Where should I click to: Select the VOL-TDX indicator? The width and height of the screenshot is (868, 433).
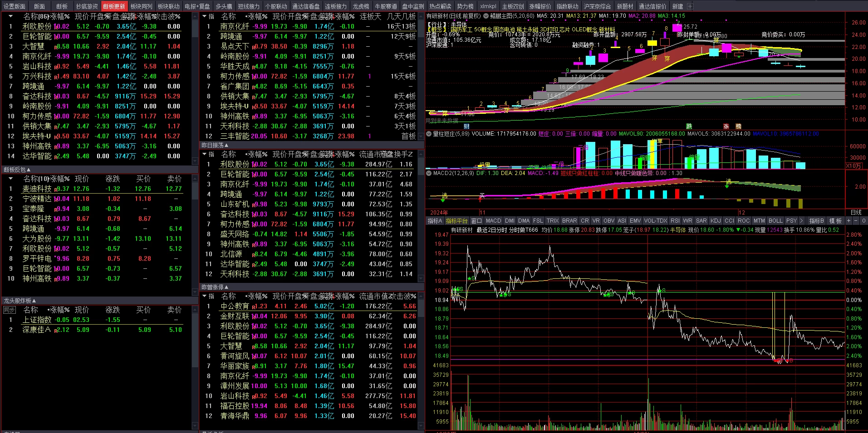pyautogui.click(x=656, y=221)
